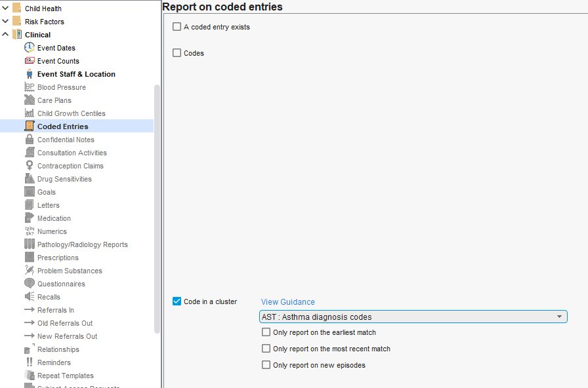Click the Confidential Notes padlock icon
Viewport: 588px width, 388px height.
pyautogui.click(x=30, y=140)
